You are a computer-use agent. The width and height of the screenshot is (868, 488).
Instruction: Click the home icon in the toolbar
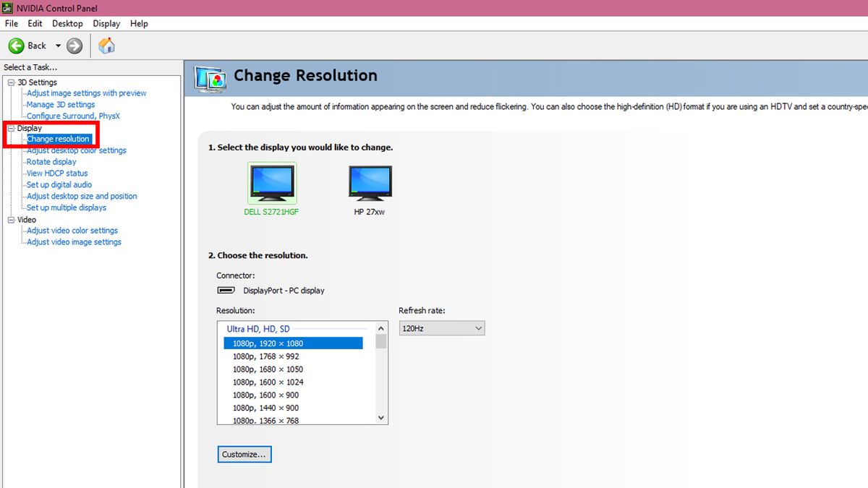pos(106,45)
